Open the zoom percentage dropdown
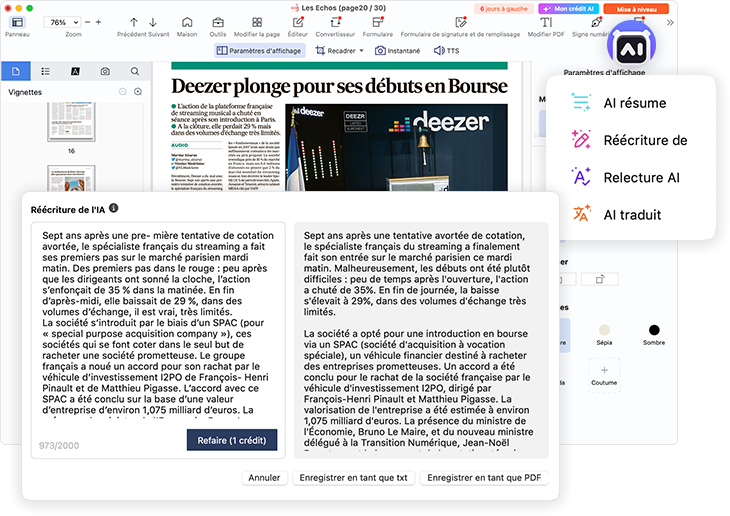Screen dimensions: 730x516 [62, 22]
